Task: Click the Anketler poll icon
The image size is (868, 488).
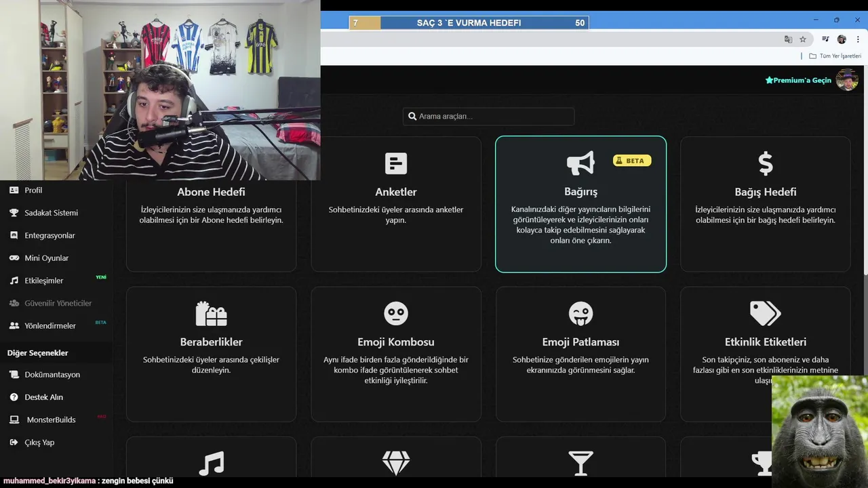Action: [x=396, y=163]
